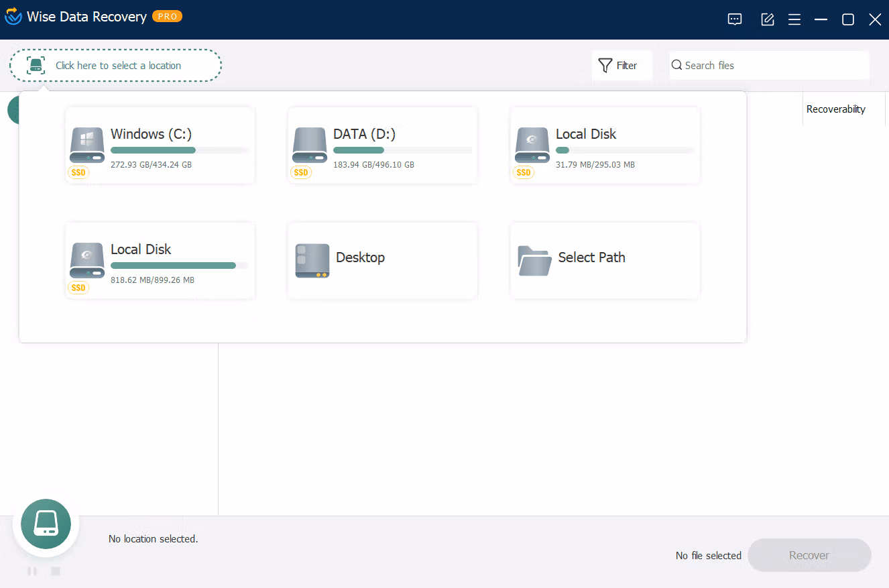Click the round scan drive button

pyautogui.click(x=46, y=524)
